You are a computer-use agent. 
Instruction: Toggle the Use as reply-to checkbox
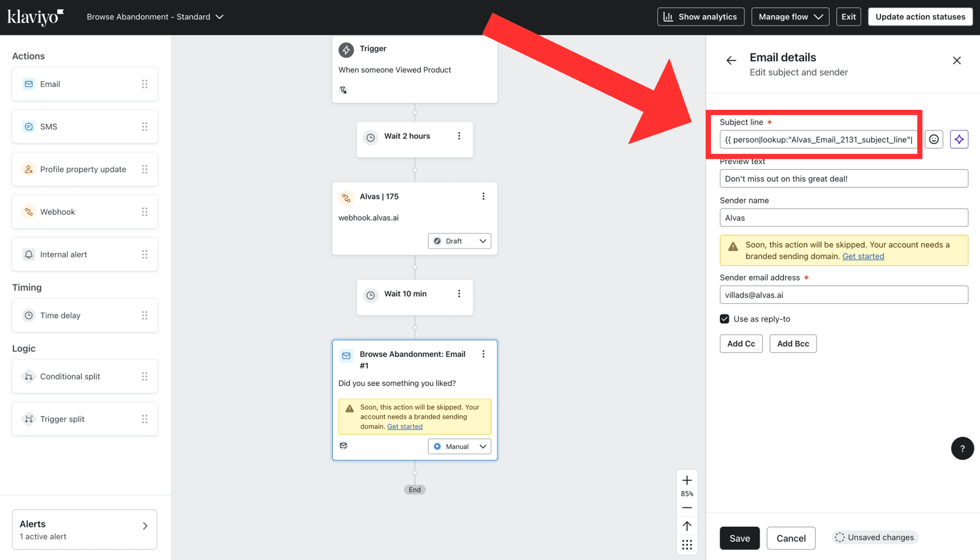click(x=724, y=319)
